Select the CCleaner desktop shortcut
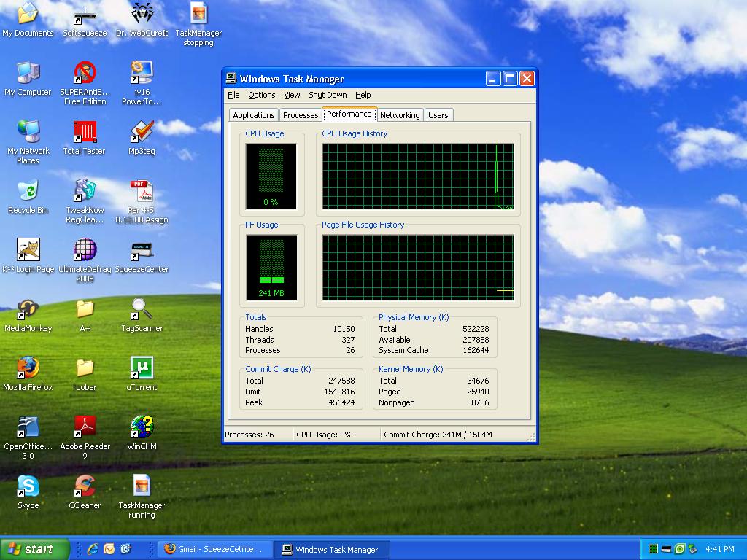The width and height of the screenshot is (747, 560). [x=85, y=486]
